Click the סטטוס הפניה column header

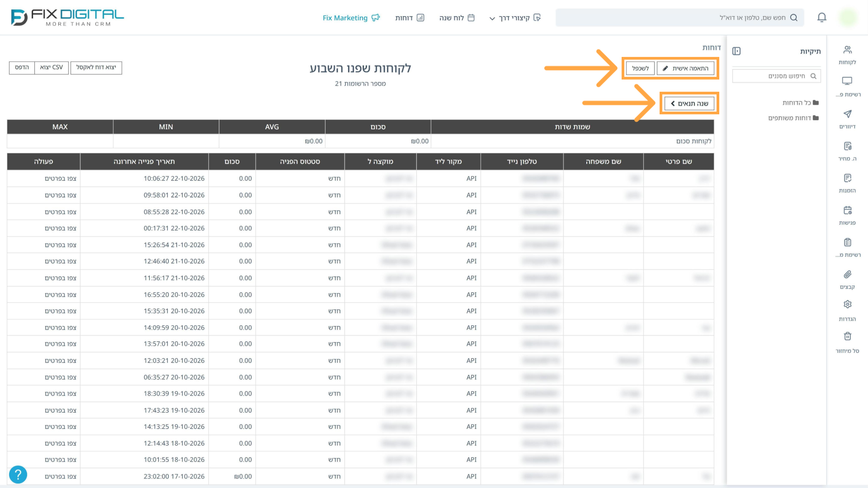300,161
